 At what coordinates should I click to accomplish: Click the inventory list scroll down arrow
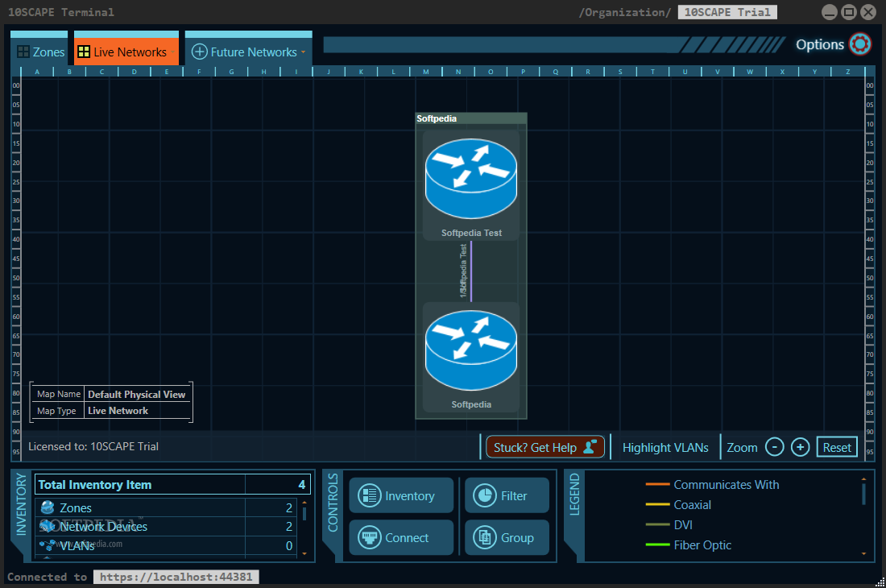(x=304, y=553)
